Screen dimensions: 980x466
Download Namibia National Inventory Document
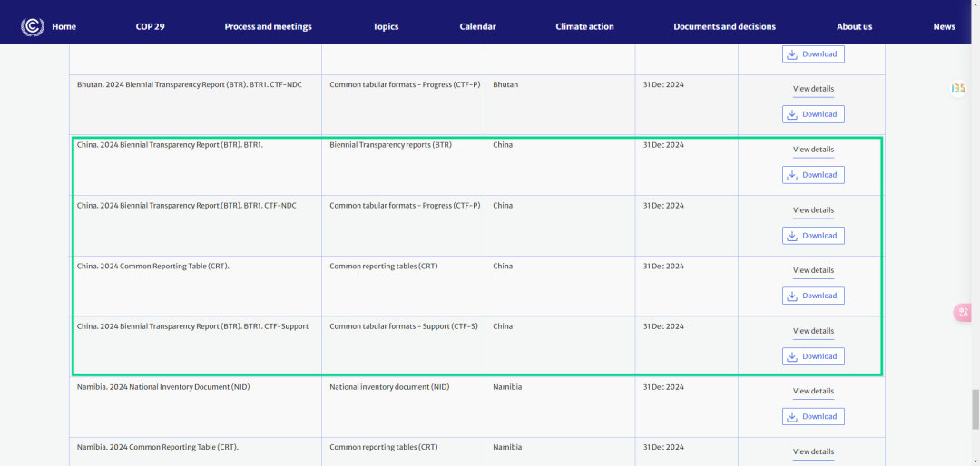pyautogui.click(x=813, y=417)
